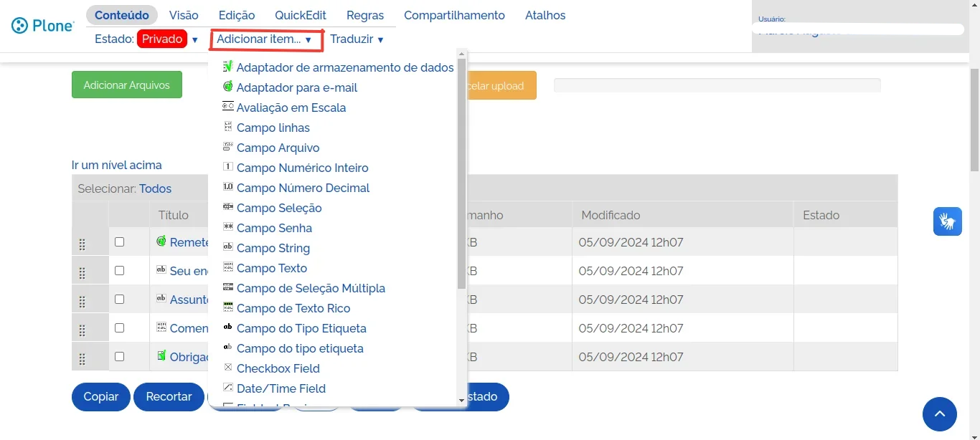Click the Campo Numérico Inteiro icon

pyautogui.click(x=228, y=167)
